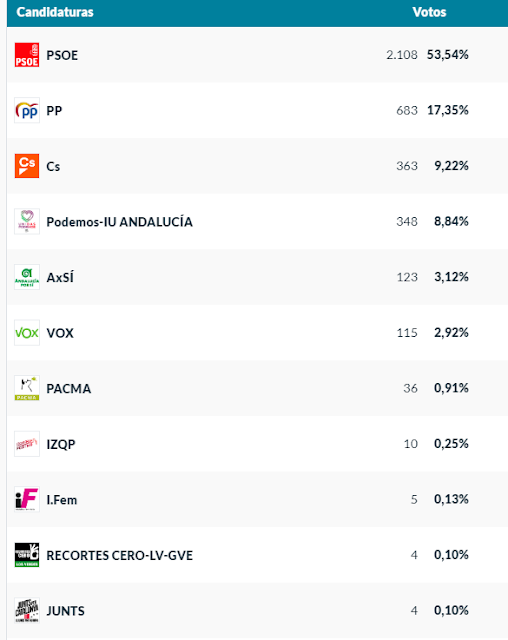508x640 pixels.
Task: Click the orange Cs party logo
Action: click(27, 166)
